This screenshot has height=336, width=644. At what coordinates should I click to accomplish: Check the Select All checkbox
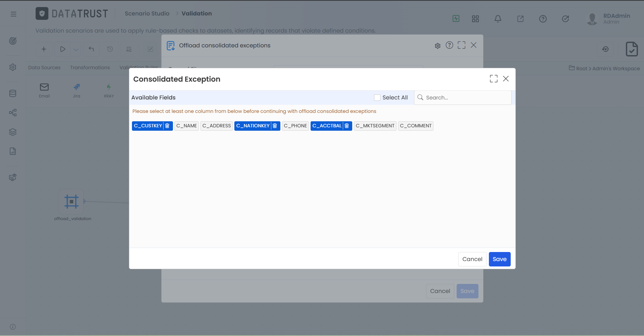[377, 97]
